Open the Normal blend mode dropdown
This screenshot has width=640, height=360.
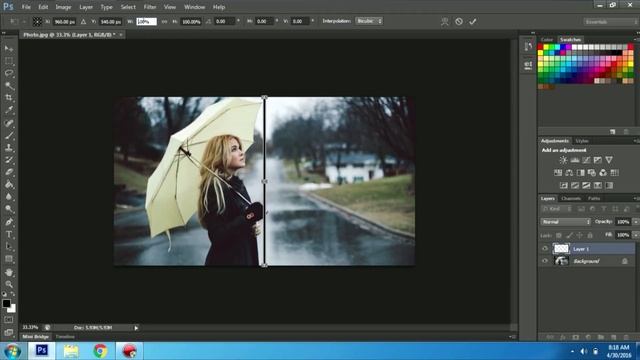[x=566, y=222]
